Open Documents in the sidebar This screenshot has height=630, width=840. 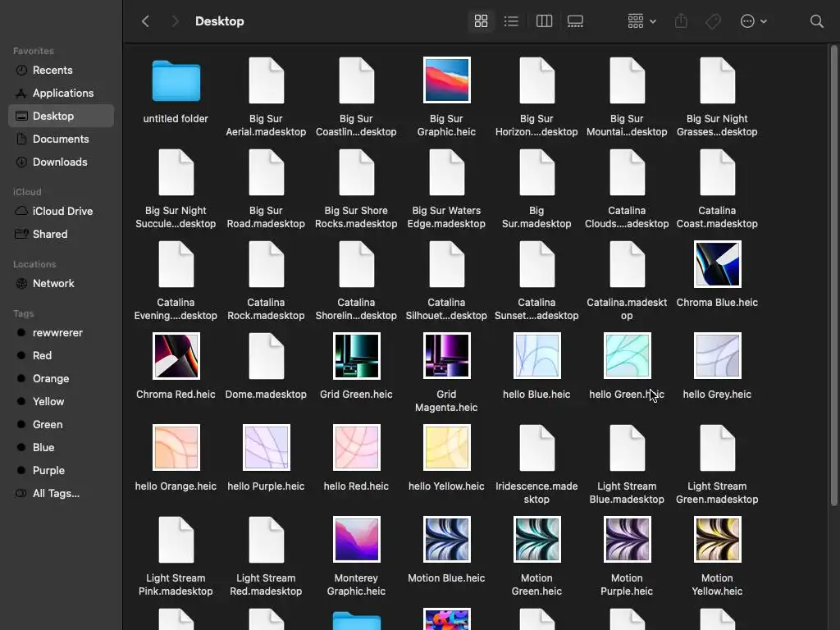(61, 139)
